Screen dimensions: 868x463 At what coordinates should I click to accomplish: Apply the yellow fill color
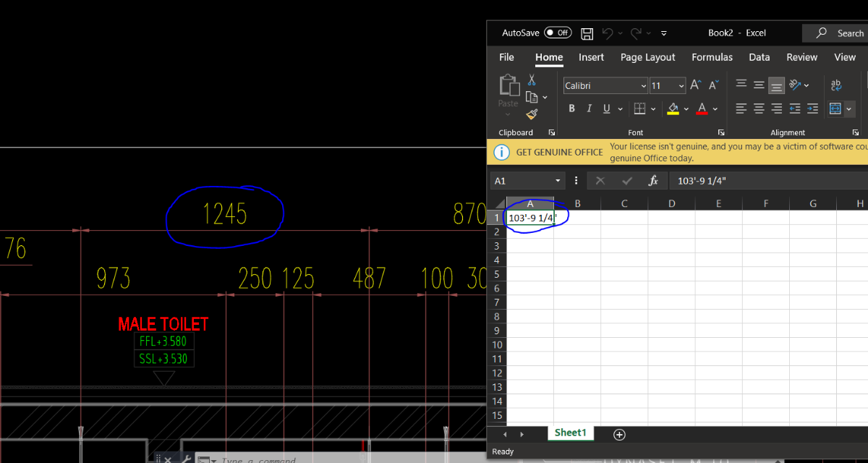tap(673, 109)
